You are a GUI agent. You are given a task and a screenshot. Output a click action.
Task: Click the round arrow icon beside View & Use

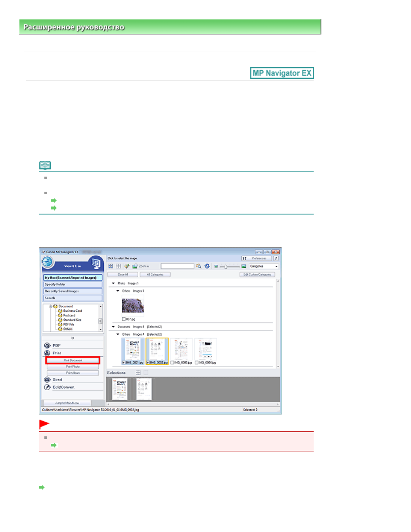pyautogui.click(x=47, y=261)
